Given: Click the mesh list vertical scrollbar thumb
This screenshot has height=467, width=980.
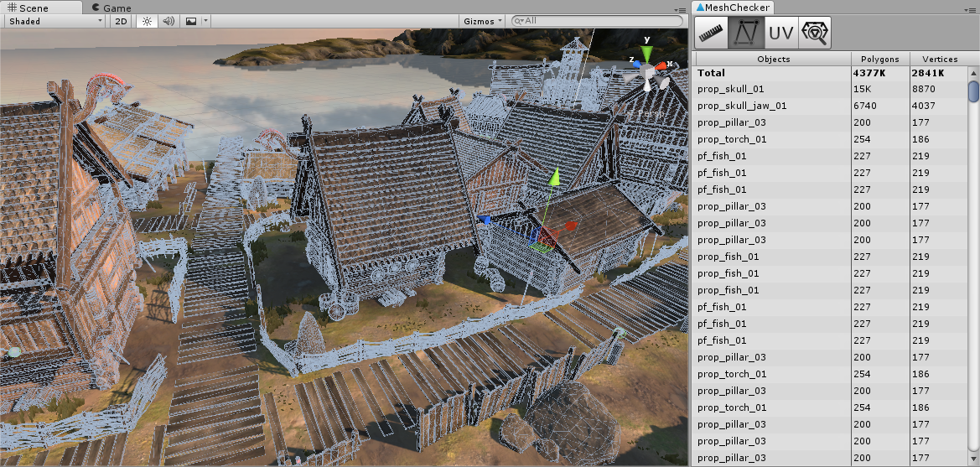Looking at the screenshot, I should (x=973, y=91).
